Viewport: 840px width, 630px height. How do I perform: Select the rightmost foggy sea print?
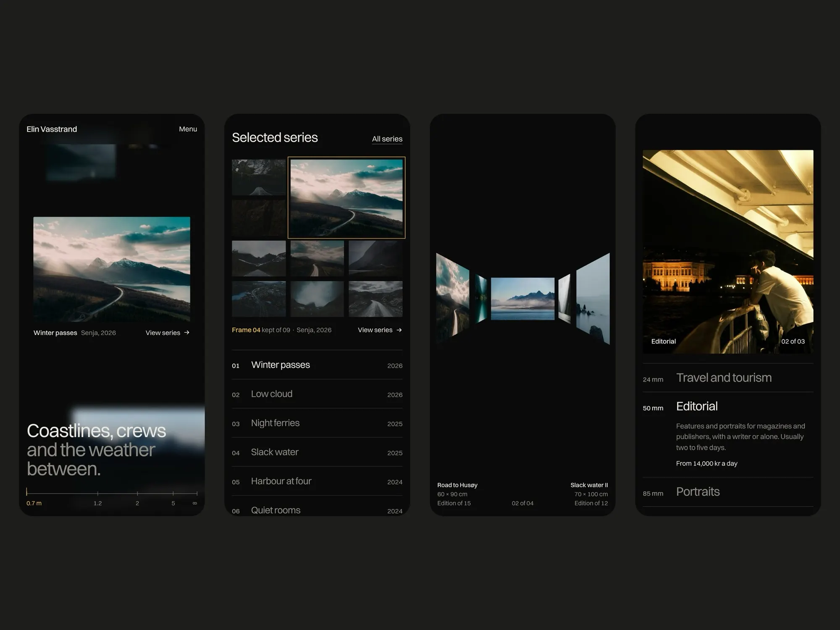[593, 299]
